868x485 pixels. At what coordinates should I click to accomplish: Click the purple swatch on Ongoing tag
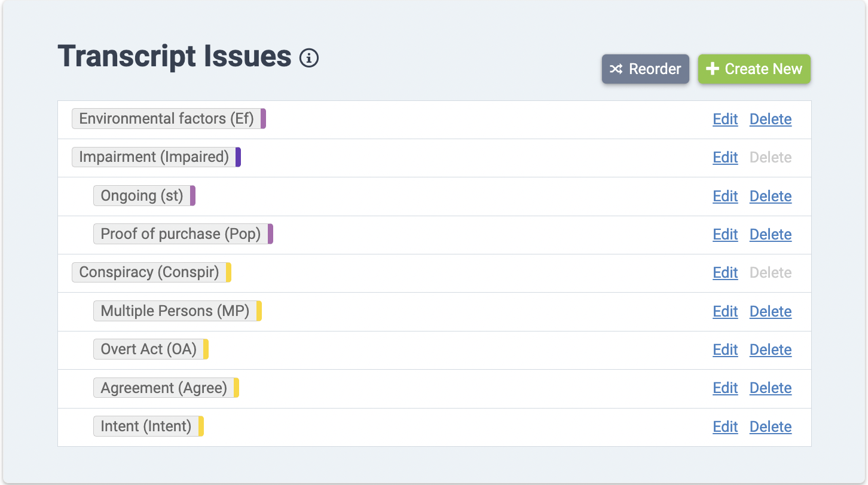193,196
